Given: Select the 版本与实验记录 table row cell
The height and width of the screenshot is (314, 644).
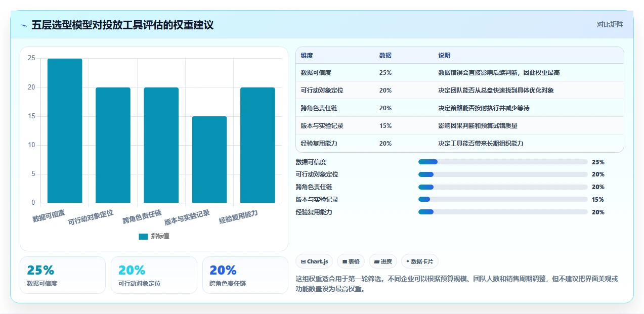Looking at the screenshot, I should click(x=322, y=126).
